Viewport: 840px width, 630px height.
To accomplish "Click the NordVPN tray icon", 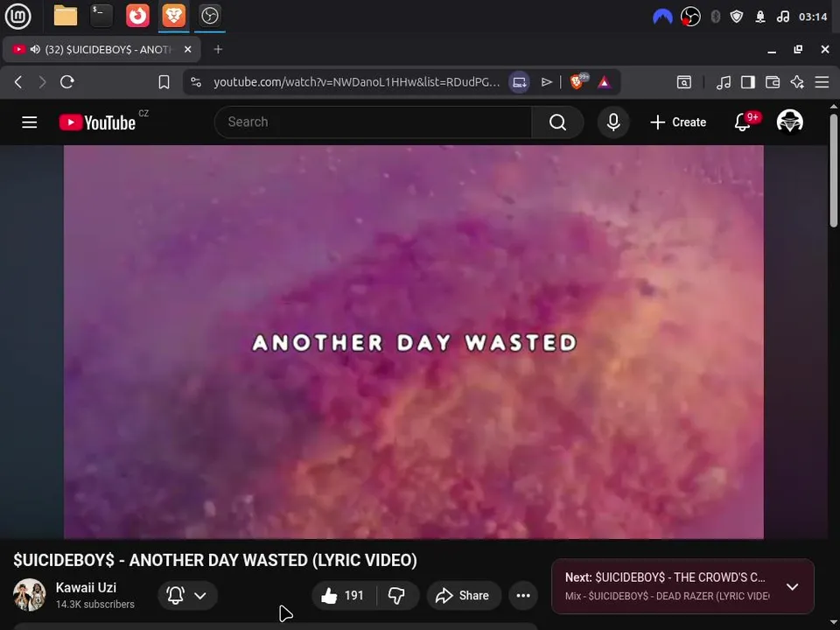I will 662,17.
